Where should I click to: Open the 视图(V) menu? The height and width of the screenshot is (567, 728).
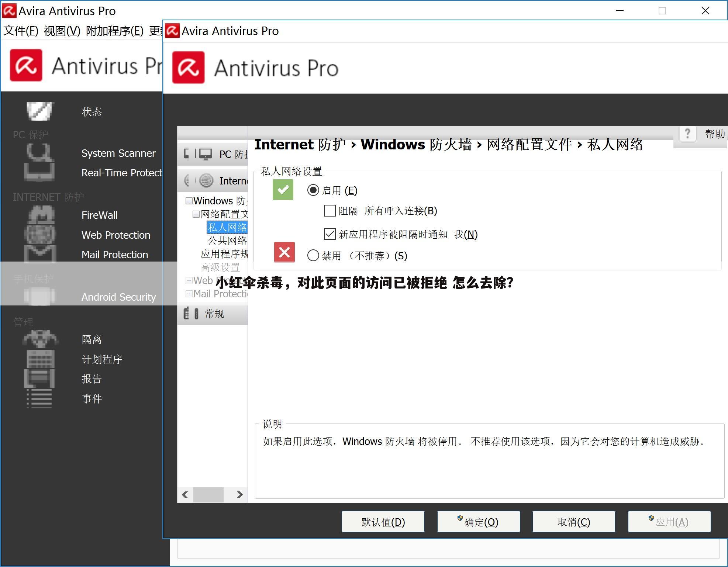coord(62,31)
